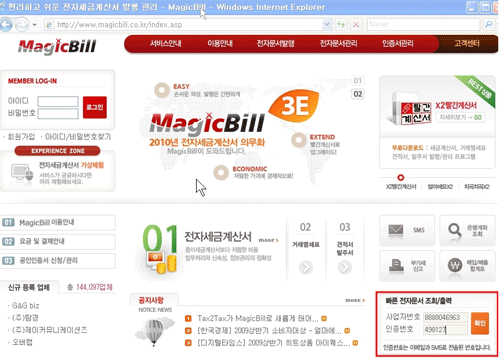Viewport: 500px width, 360px height.
Task: Switch banner to slide 02
Action: pos(358,94)
